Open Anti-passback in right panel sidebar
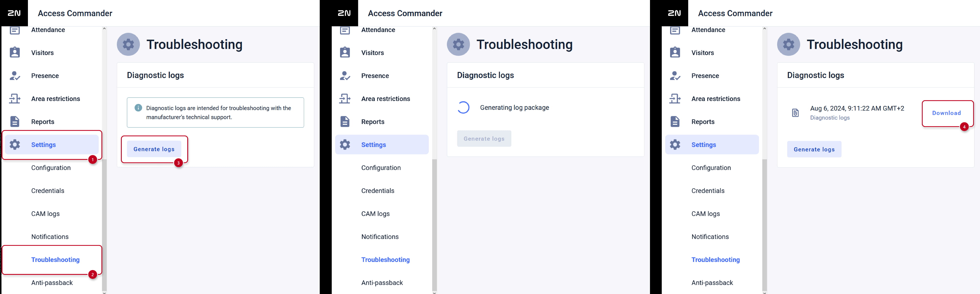 click(x=712, y=283)
